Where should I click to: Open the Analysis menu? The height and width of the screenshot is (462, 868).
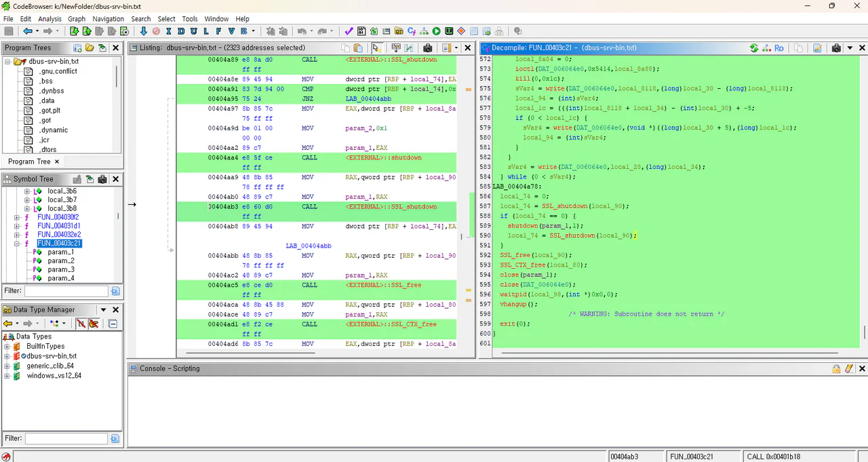(x=50, y=19)
